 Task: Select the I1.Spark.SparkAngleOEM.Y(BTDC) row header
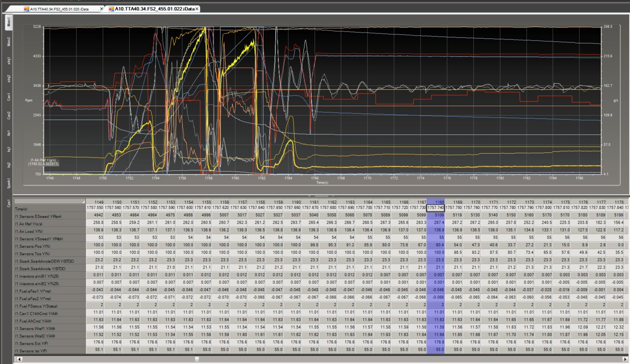(x=51, y=260)
